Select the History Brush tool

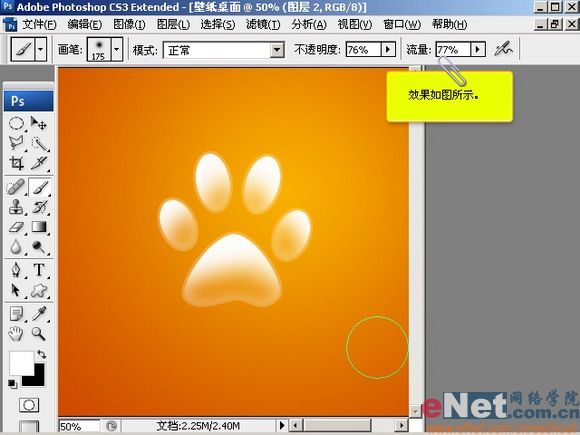39,207
